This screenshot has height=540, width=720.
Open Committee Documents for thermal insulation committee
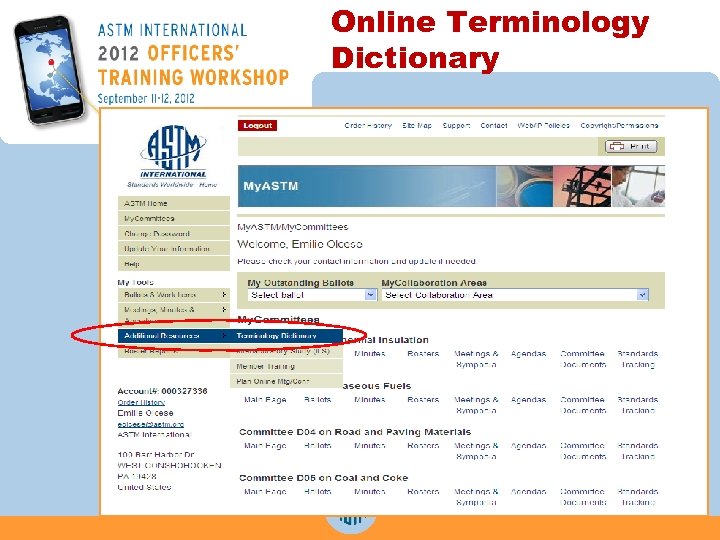click(583, 359)
